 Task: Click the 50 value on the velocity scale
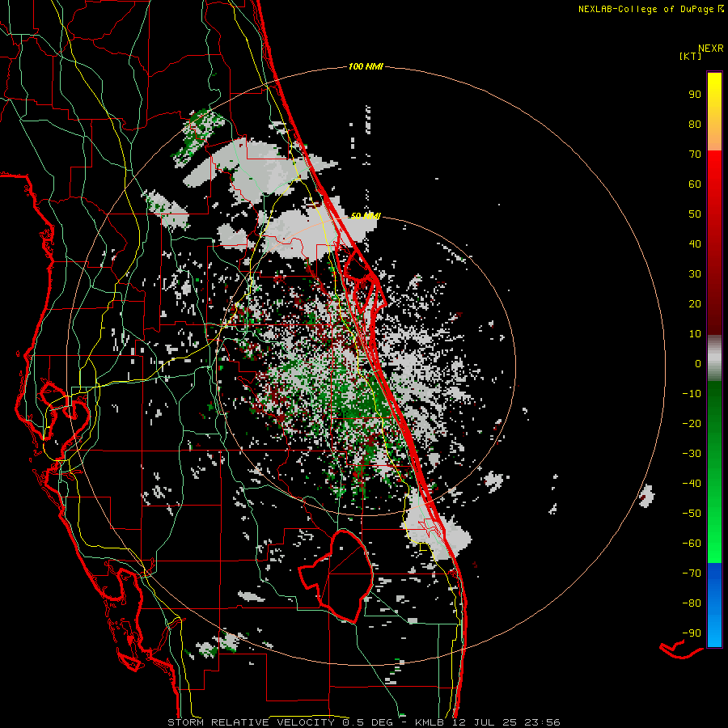point(695,214)
